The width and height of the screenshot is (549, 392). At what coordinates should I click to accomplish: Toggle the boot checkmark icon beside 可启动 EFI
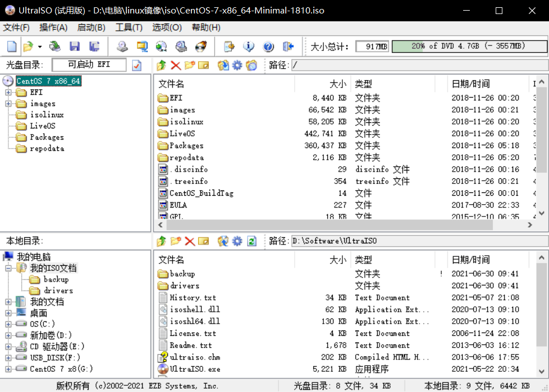point(136,66)
